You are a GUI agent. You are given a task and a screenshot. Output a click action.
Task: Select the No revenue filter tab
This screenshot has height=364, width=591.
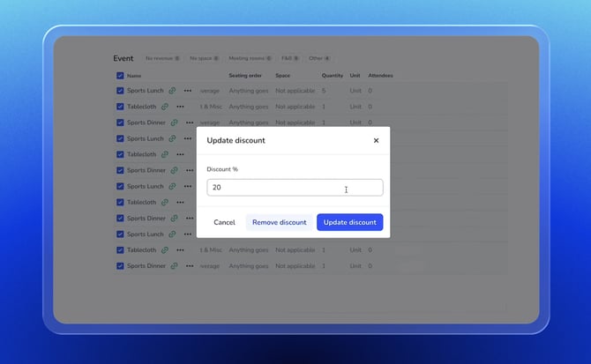tap(162, 58)
